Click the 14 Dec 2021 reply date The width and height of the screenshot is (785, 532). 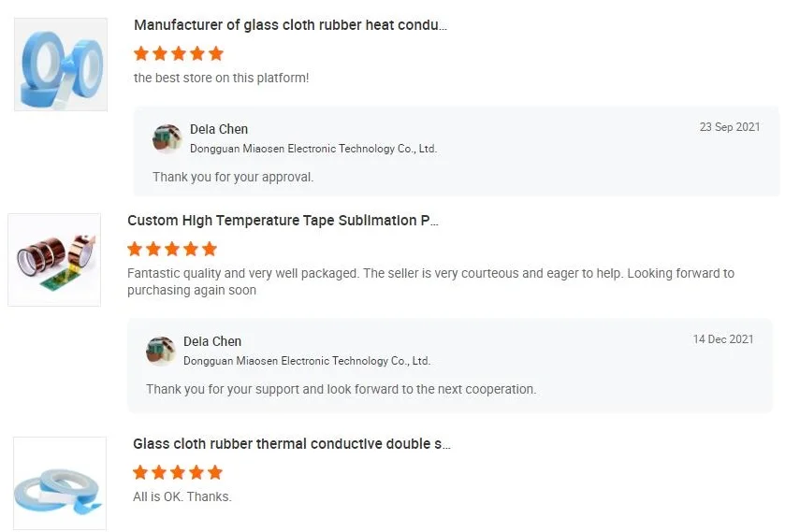point(723,339)
